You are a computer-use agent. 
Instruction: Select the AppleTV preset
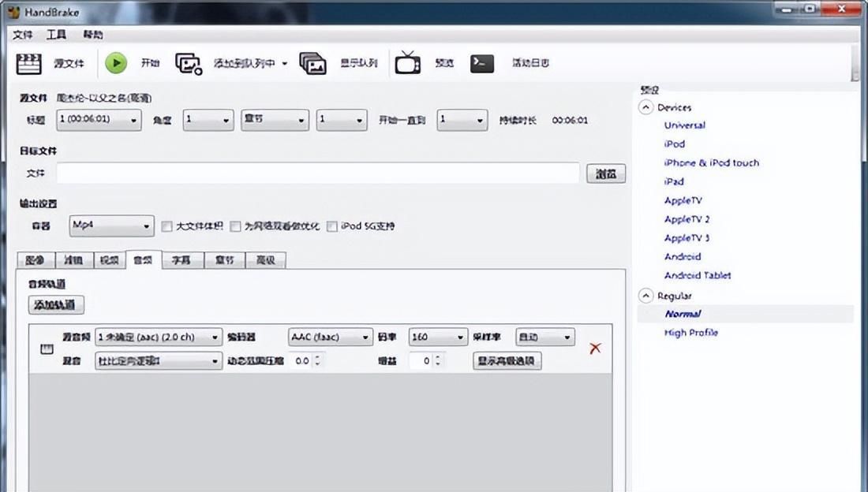[683, 200]
